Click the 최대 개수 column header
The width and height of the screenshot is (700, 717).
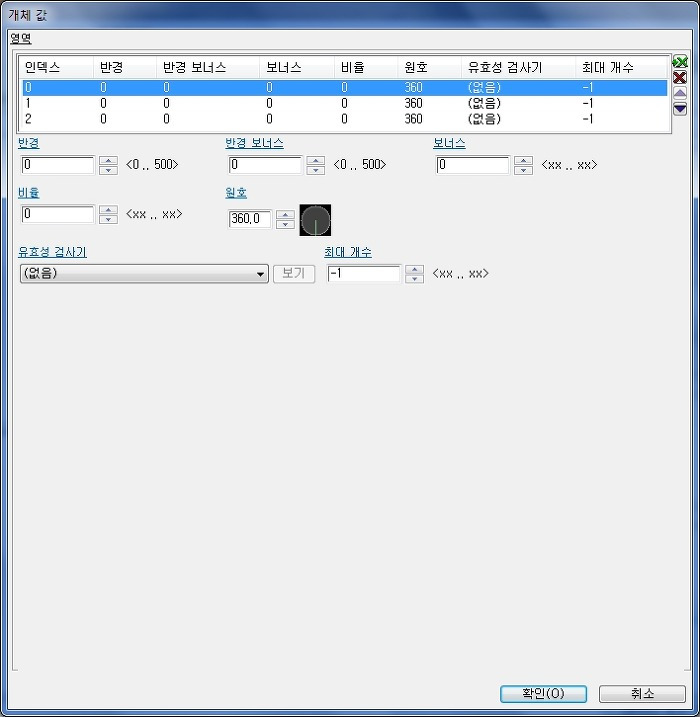click(x=621, y=68)
